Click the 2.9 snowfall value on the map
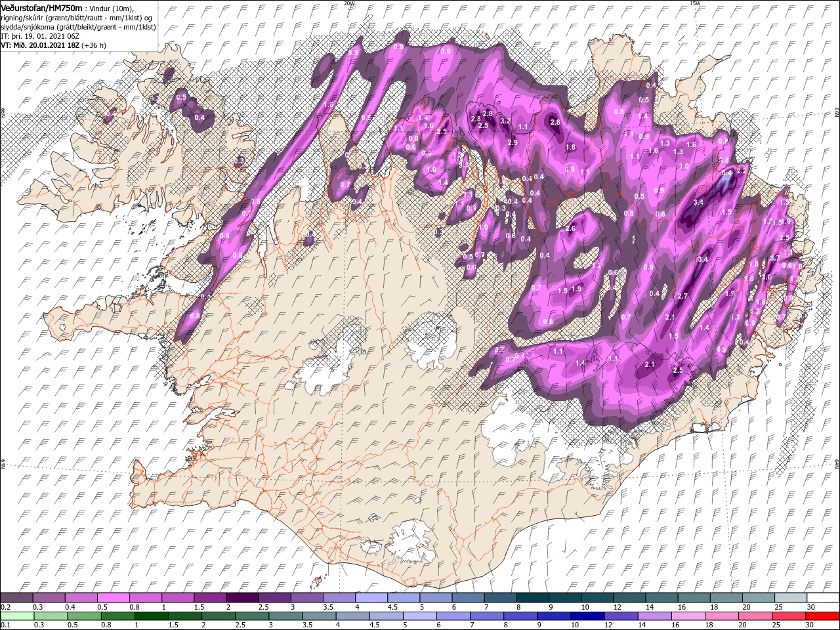This screenshot has width=840, height=630. click(x=513, y=142)
